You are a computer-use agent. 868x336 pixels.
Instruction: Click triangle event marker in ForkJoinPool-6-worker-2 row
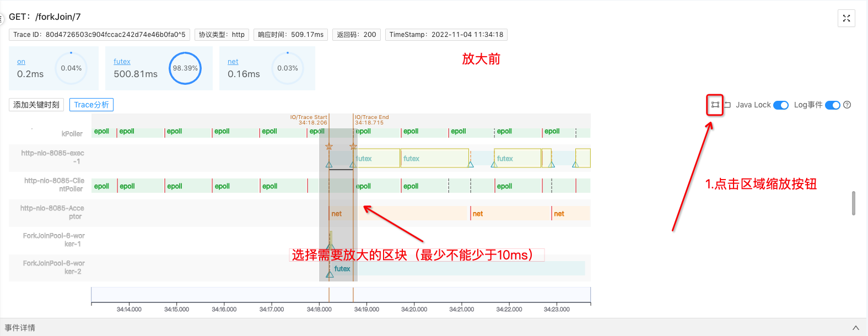click(x=330, y=274)
